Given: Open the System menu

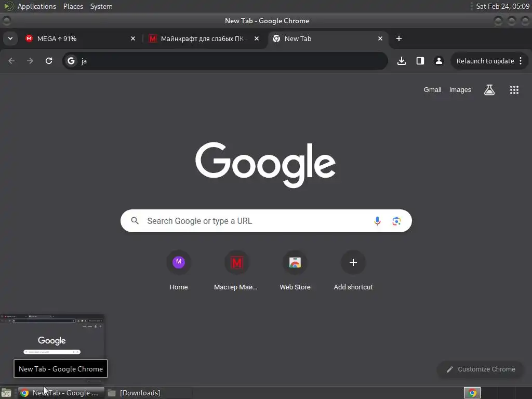Looking at the screenshot, I should (101, 6).
